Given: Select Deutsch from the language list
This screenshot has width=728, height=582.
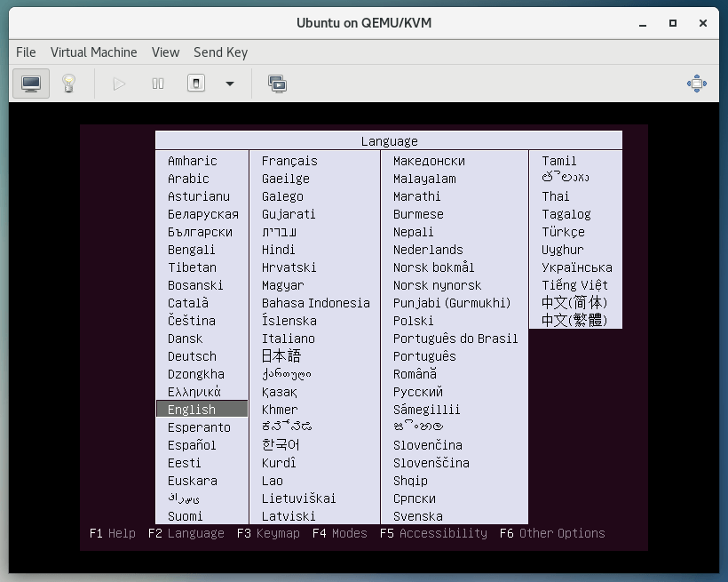Looking at the screenshot, I should (x=191, y=356).
